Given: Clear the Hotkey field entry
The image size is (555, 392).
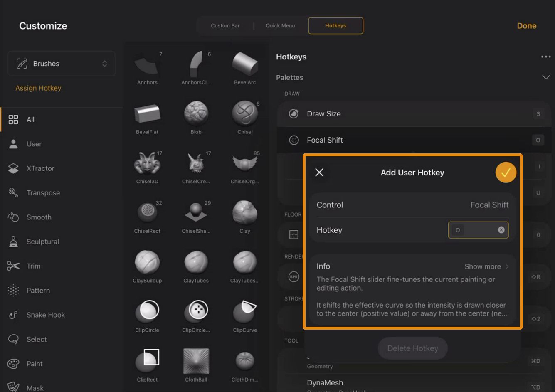Looking at the screenshot, I should (x=501, y=230).
